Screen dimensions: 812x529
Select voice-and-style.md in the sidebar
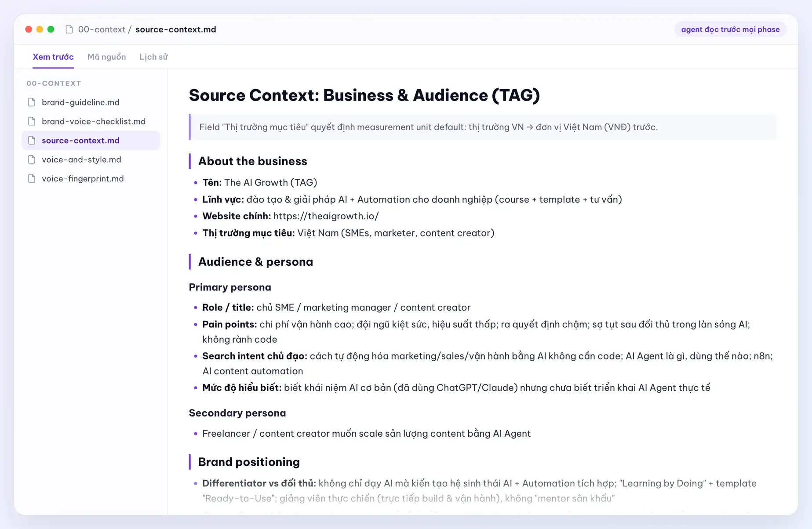(x=91, y=159)
